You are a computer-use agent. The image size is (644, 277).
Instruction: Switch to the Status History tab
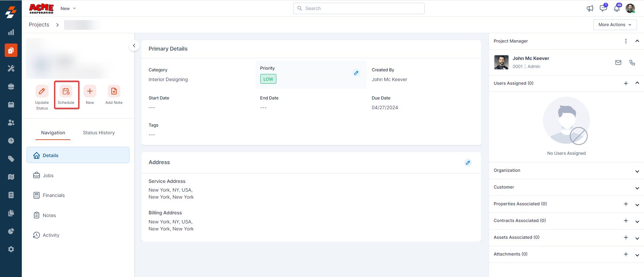[x=99, y=133]
